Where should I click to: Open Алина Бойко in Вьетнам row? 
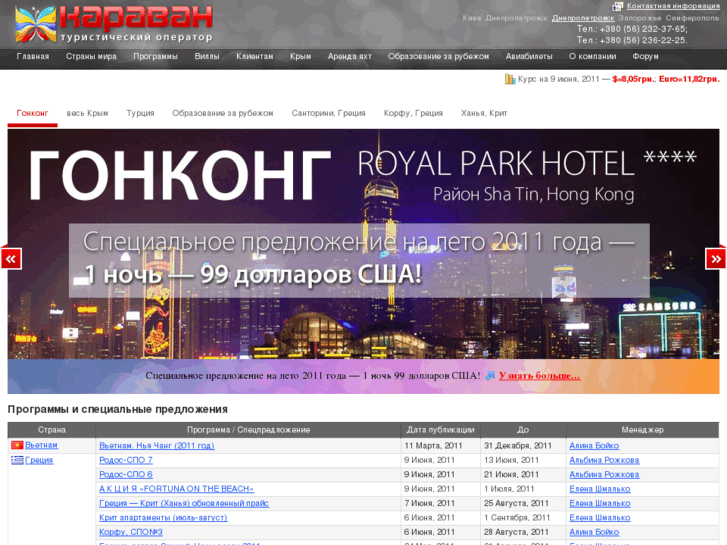pyautogui.click(x=594, y=445)
